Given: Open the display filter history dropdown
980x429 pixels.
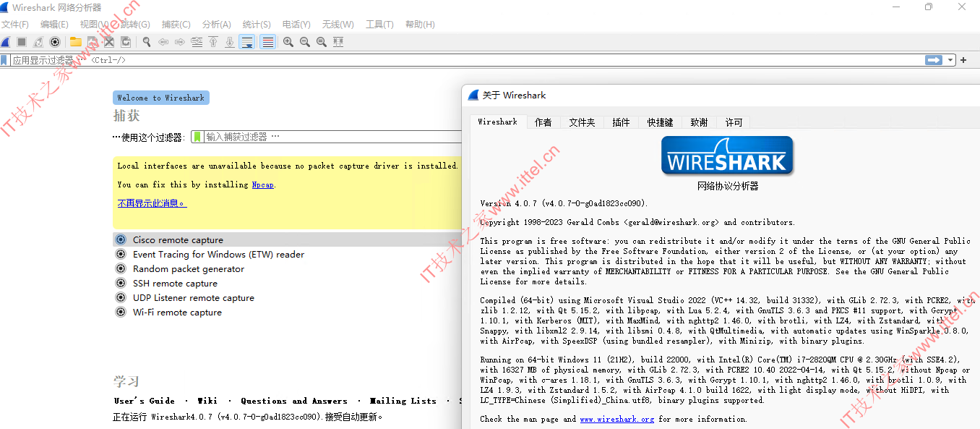Looking at the screenshot, I should pyautogui.click(x=950, y=60).
